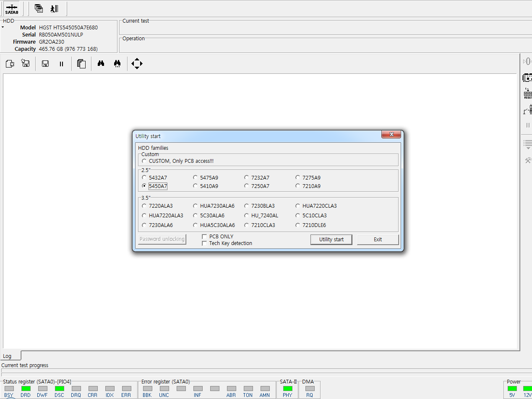Click the RESET counter icon in sidebar
The width and height of the screenshot is (532, 399).
point(528,94)
